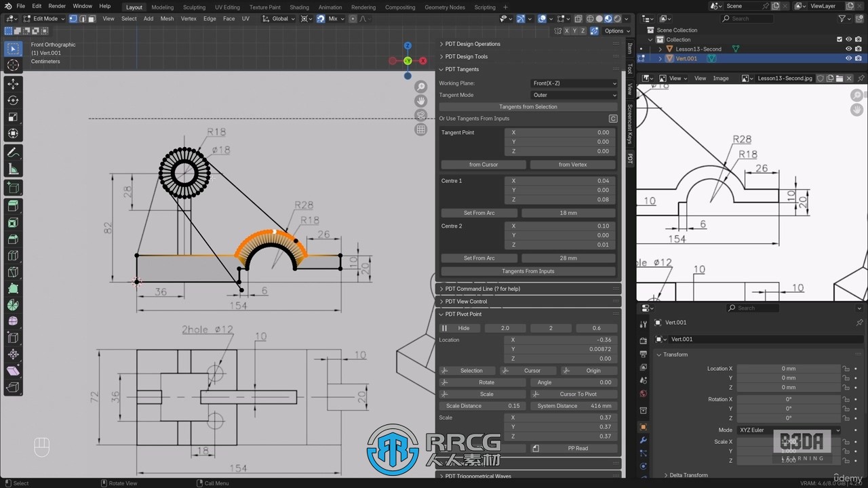Toggle snapping magnet button
868x488 pixels.
click(321, 19)
